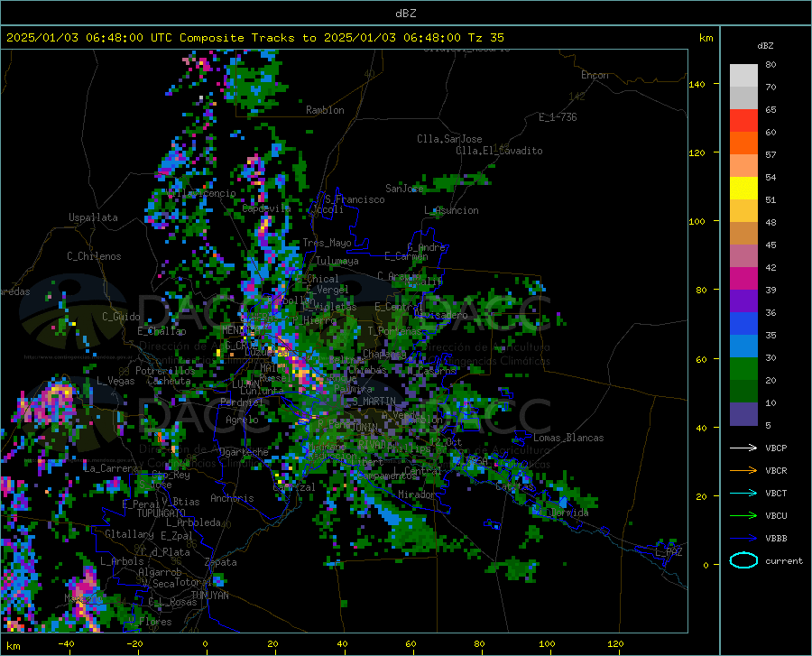The image size is (812, 656).
Task: Select the 65 dBZ gray swatch
Action: pyautogui.click(x=743, y=97)
